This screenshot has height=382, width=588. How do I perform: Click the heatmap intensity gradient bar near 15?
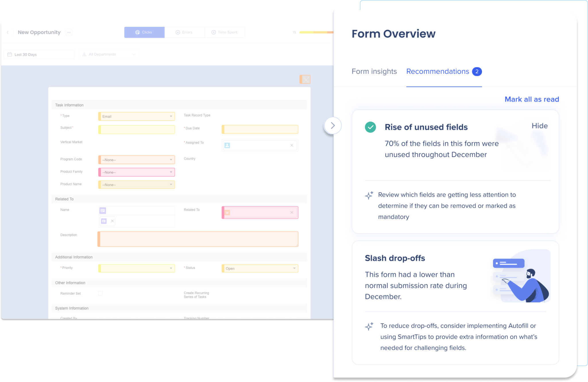point(316,32)
